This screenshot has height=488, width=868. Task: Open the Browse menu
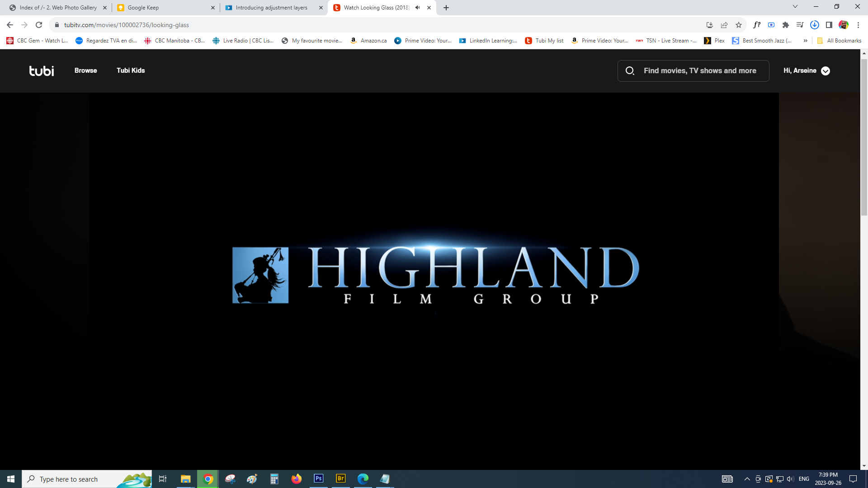click(85, 70)
